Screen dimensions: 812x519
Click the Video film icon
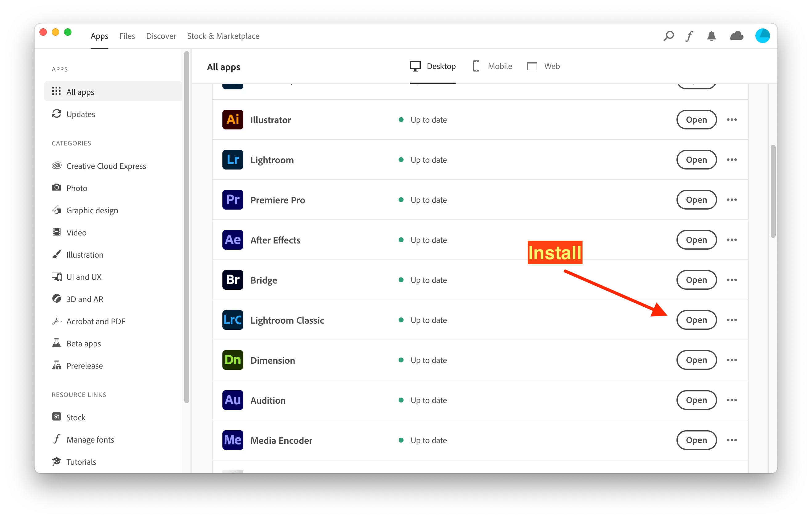click(x=57, y=232)
